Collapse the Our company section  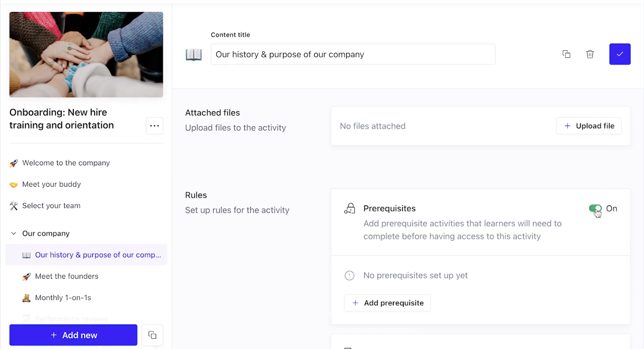click(x=14, y=234)
